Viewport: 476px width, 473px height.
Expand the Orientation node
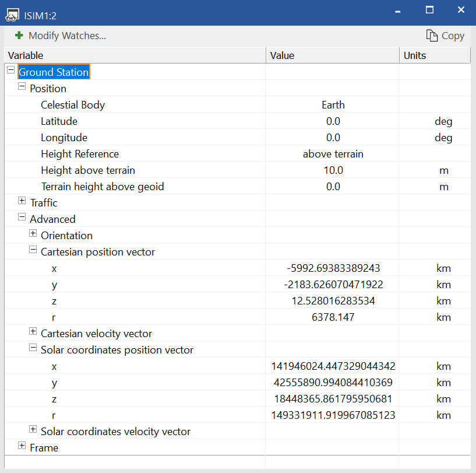[33, 233]
